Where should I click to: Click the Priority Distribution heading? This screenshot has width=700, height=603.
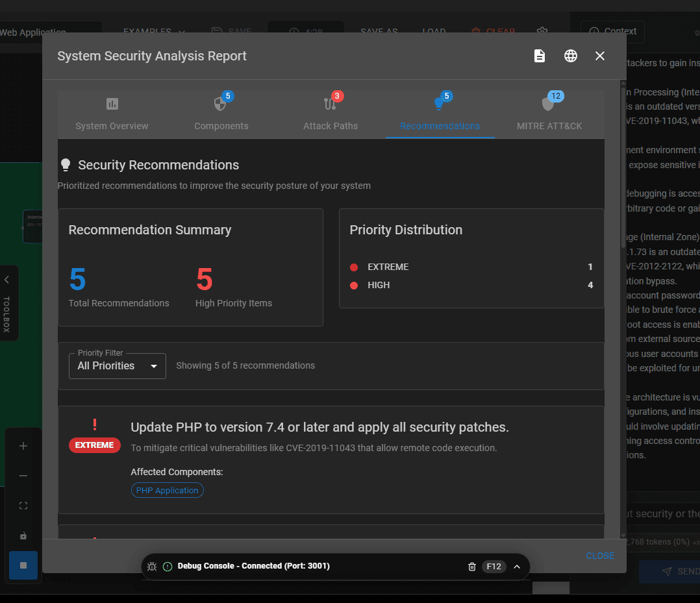[x=406, y=230]
